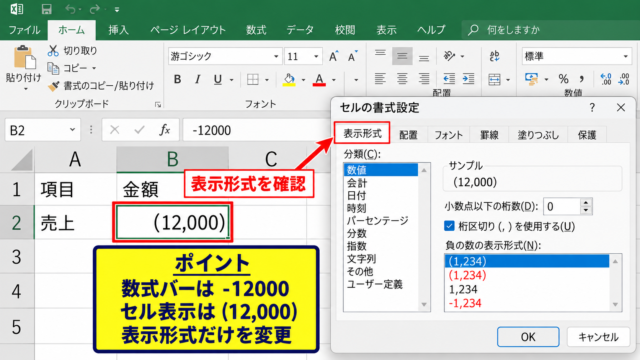This screenshot has width=640, height=360.
Task: Open the font size 11 dropdown
Action: tap(316, 56)
